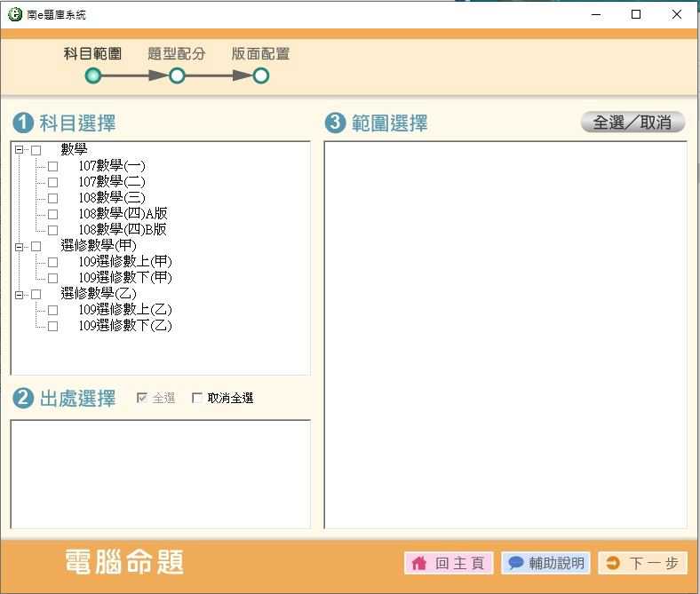
Task: Click the speech bubble icon on 輔助說明
Action: pos(515,563)
